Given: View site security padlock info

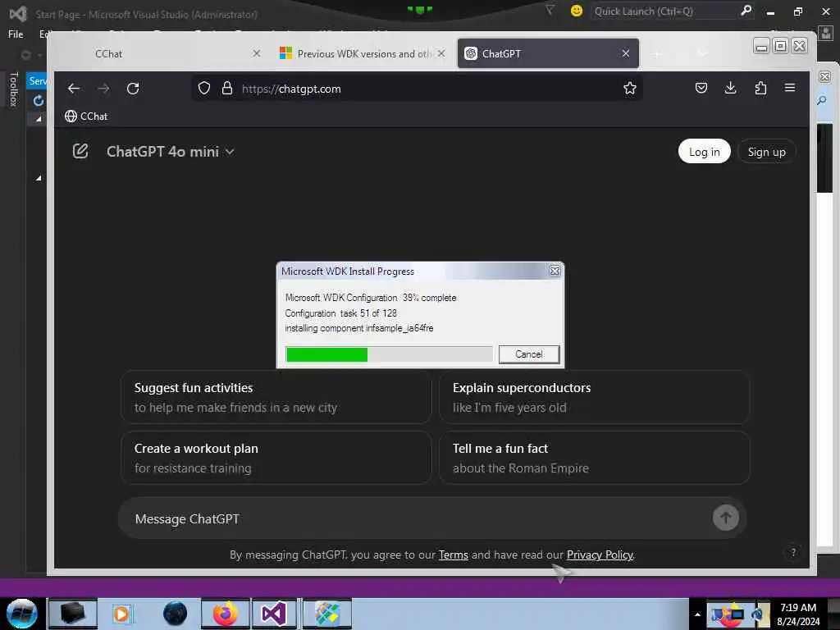Looking at the screenshot, I should click(x=227, y=89).
